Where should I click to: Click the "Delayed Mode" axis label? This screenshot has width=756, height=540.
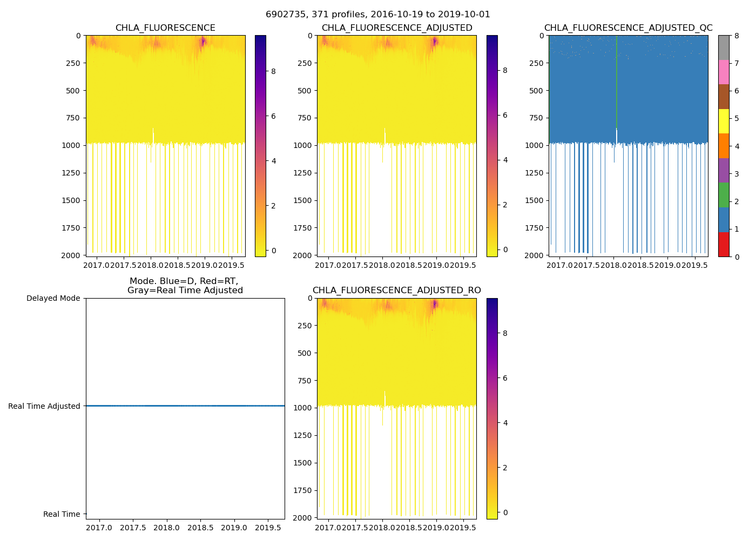point(53,299)
